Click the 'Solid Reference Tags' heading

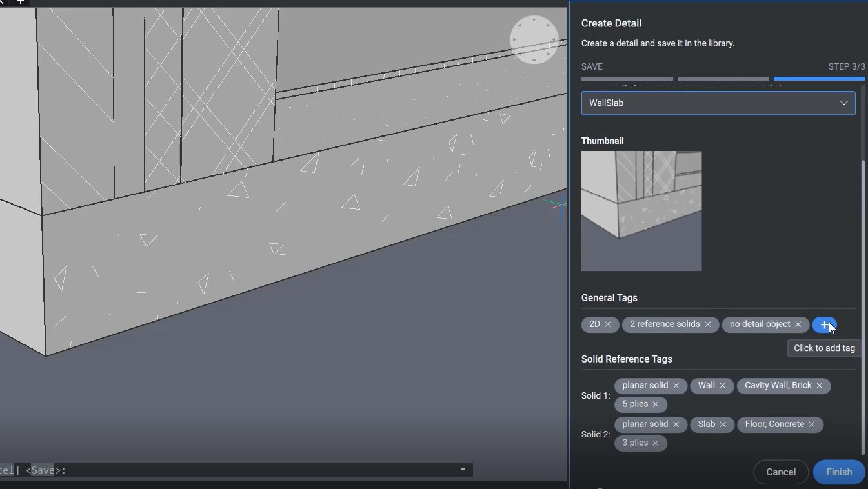point(627,359)
